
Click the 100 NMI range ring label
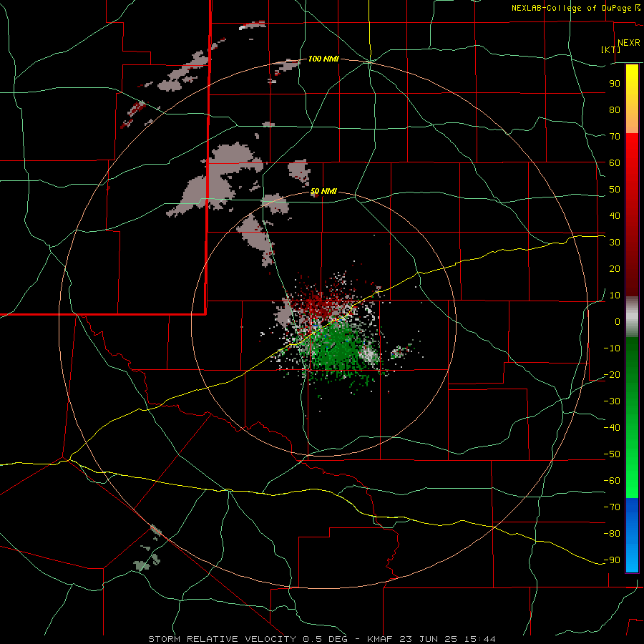323,59
